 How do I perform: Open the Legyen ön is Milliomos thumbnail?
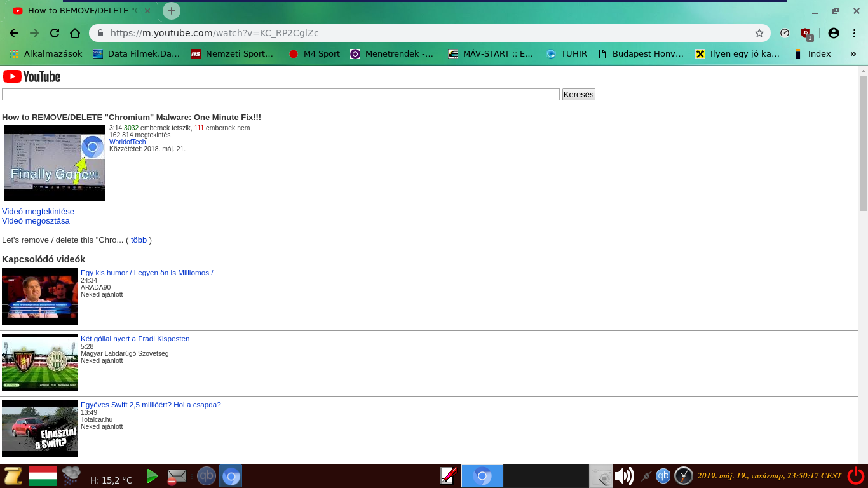tap(40, 297)
